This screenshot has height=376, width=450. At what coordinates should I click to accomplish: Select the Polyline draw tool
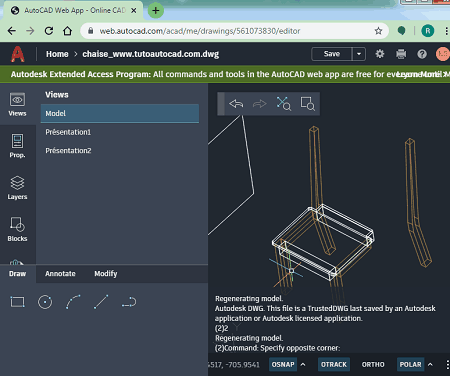pos(129,302)
